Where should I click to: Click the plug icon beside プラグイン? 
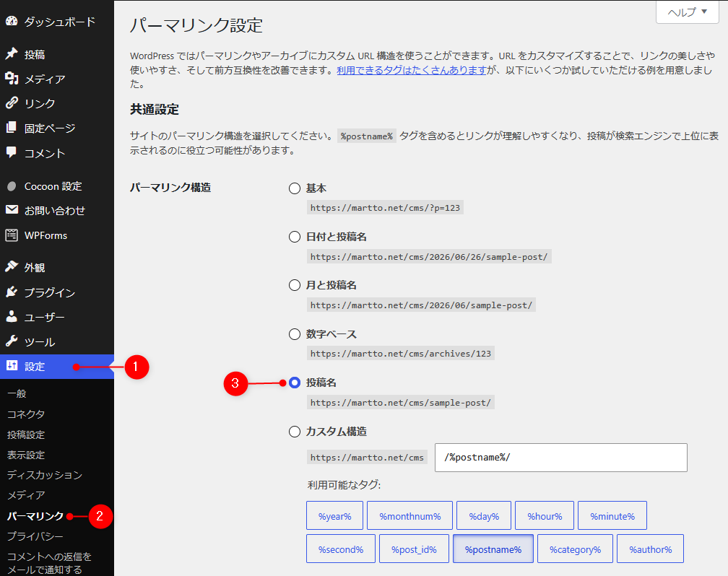click(x=12, y=292)
